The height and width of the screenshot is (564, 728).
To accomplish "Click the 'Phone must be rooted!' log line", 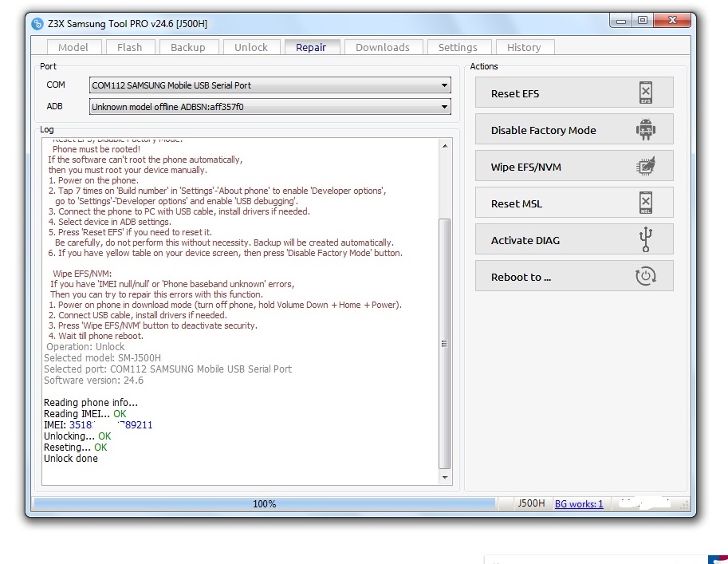I will point(96,150).
